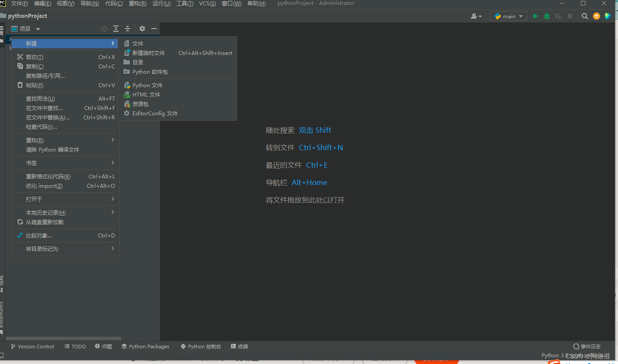This screenshot has width=618, height=364.
Task: Click the stop process square icon
Action: click(x=570, y=16)
